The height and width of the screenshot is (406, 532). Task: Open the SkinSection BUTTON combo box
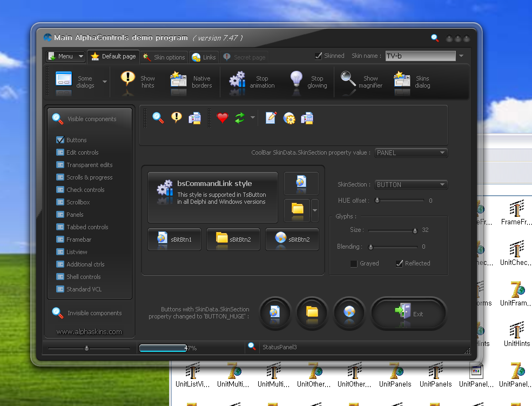[442, 185]
